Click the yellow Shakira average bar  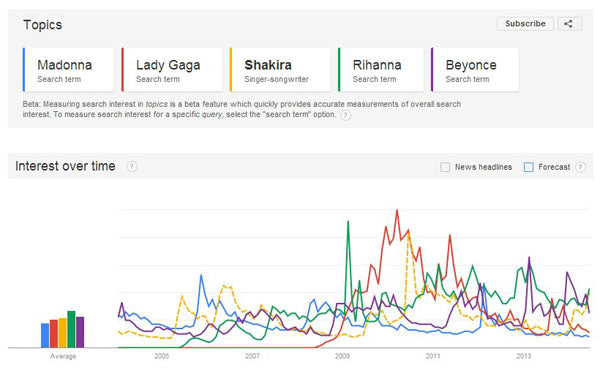point(62,333)
